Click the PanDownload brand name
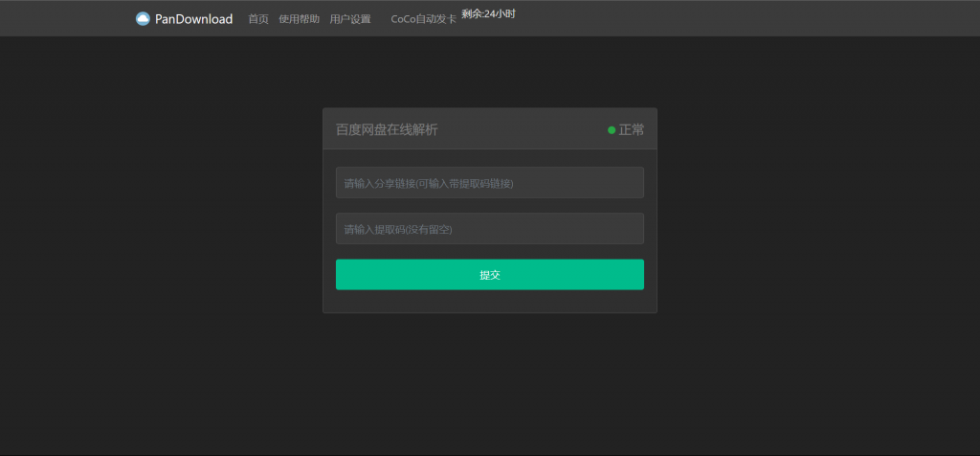The width and height of the screenshot is (980, 456). click(193, 19)
